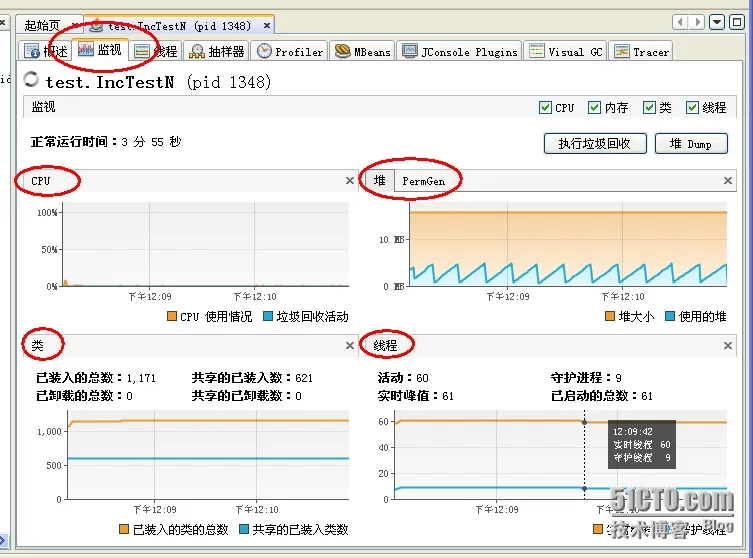Click the 已装入的类的总数 orange legend swatch
This screenshot has height=558, width=753.
[124, 529]
